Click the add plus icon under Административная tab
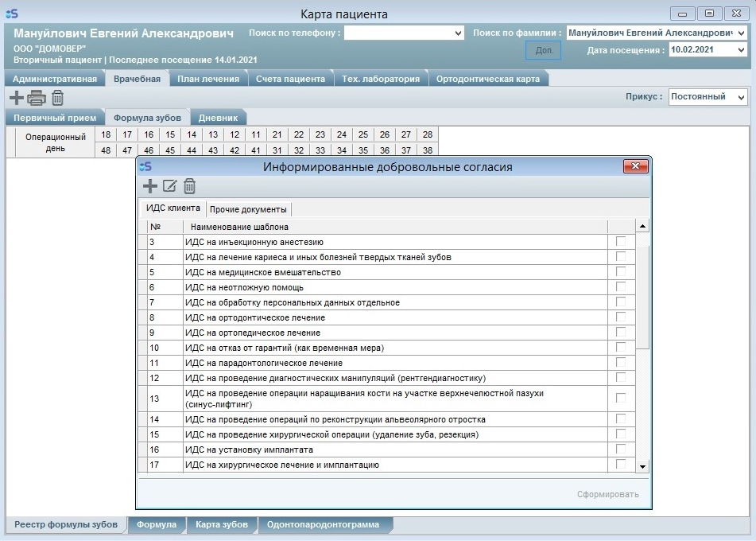 [16, 98]
